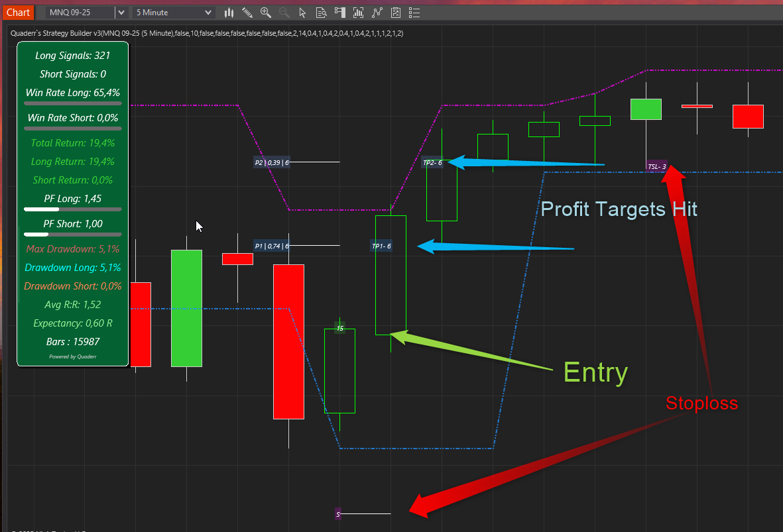The image size is (783, 532).
Task: Expand the instrument dropdown arrow
Action: pyautogui.click(x=121, y=13)
